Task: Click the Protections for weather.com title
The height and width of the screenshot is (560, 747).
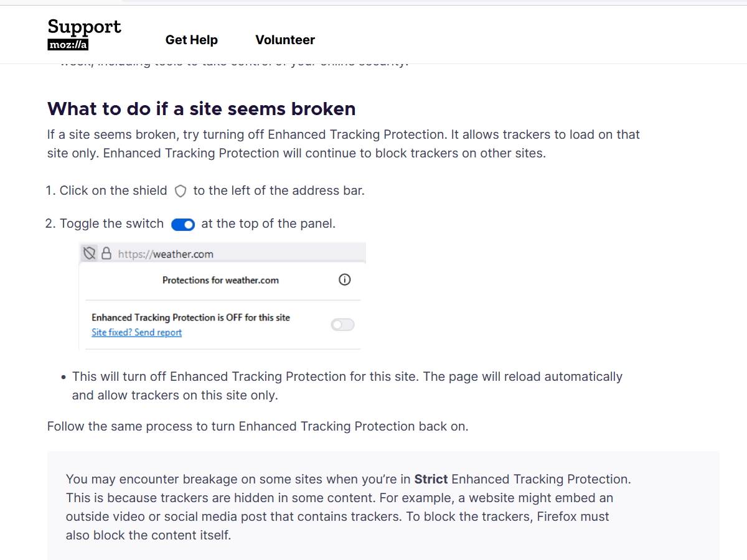Action: [220, 280]
